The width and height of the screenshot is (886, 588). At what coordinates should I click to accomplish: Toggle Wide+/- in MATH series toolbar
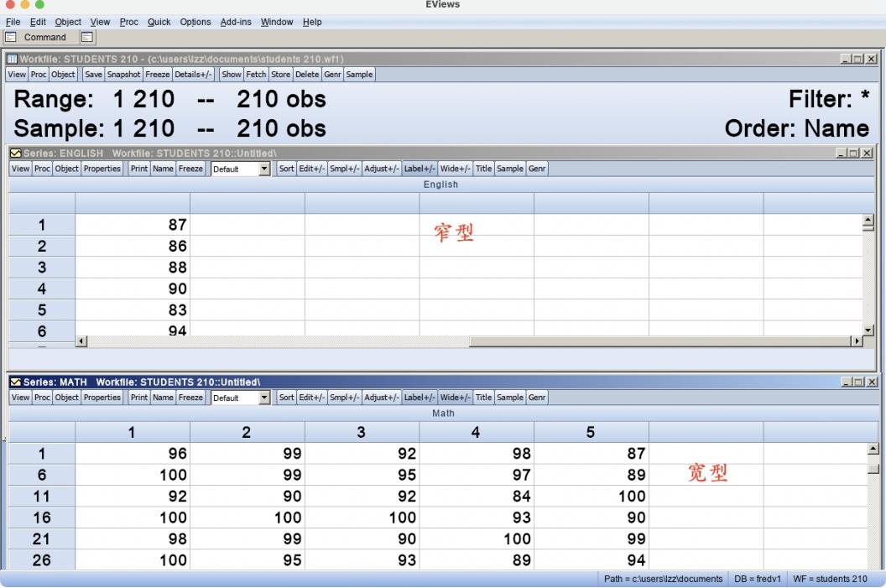pyautogui.click(x=455, y=398)
